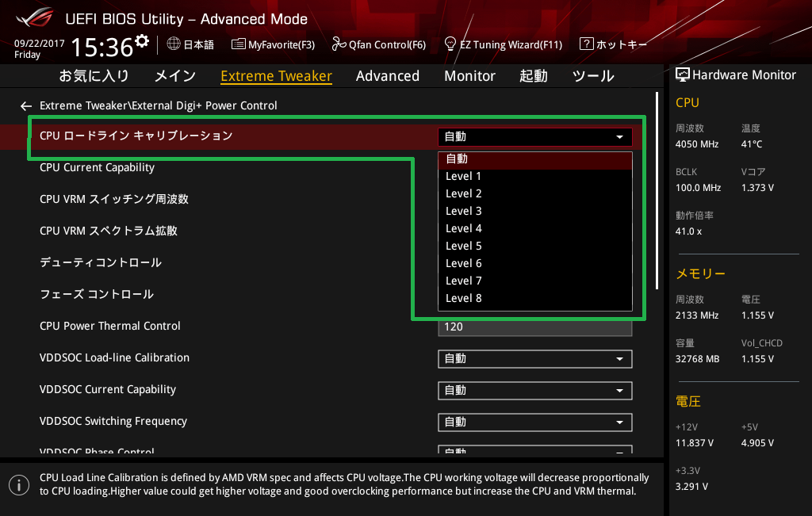Click the 4050 MHz CPU frequency value
The width and height of the screenshot is (812, 516).
tap(696, 144)
